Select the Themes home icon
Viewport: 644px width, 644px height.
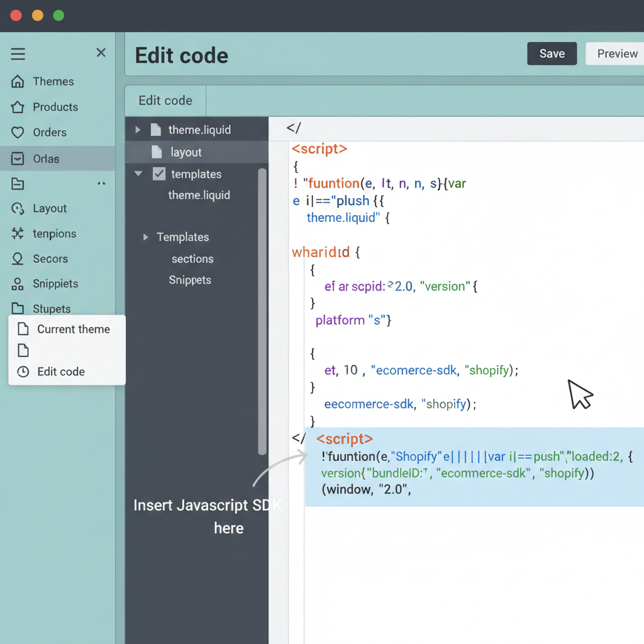[x=18, y=81]
